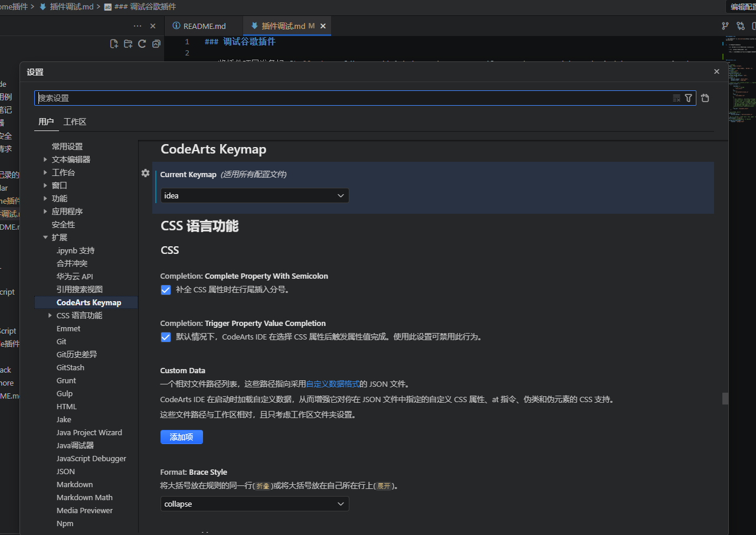
Task: Switch to the 用户 settings tab
Action: click(46, 122)
